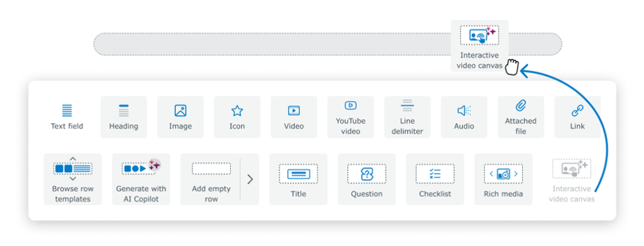
Task: Select the Text field element
Action: pyautogui.click(x=67, y=117)
